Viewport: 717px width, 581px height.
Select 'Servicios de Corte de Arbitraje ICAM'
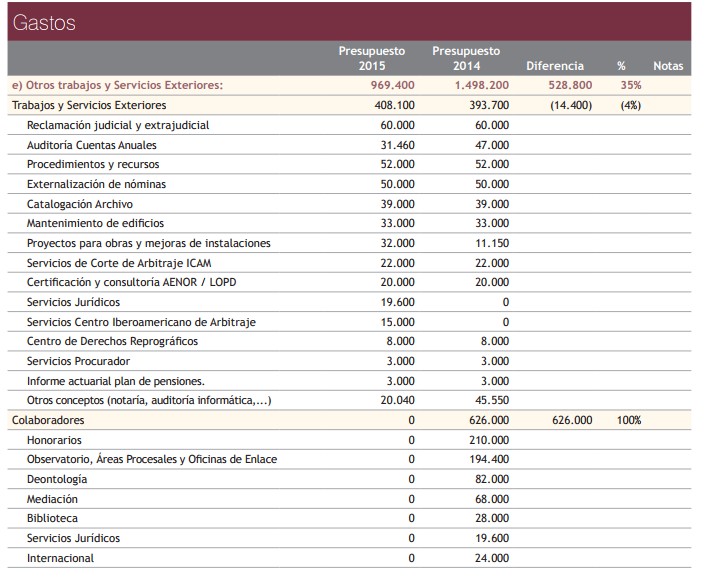pos(119,263)
